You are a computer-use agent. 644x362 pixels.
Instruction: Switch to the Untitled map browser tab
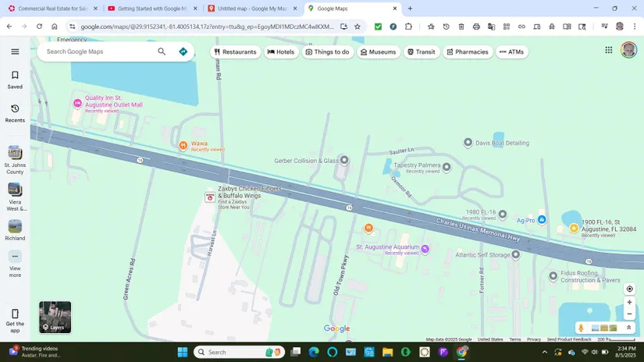[x=250, y=9]
